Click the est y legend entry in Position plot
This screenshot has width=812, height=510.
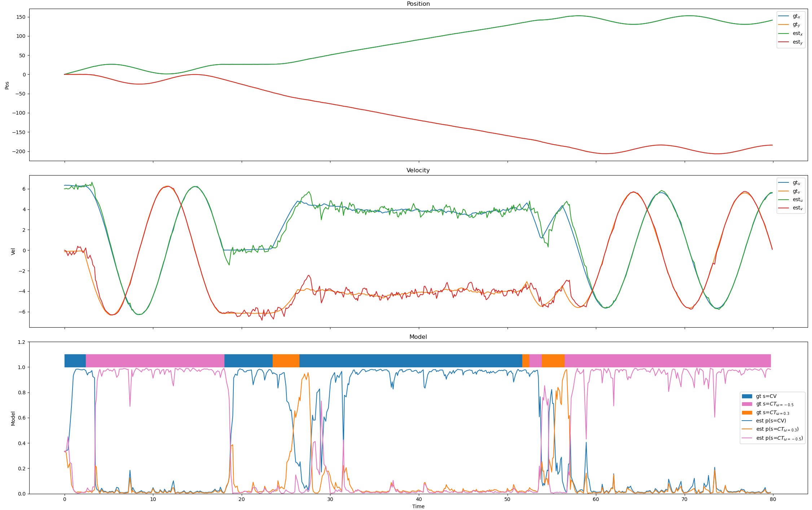point(797,43)
